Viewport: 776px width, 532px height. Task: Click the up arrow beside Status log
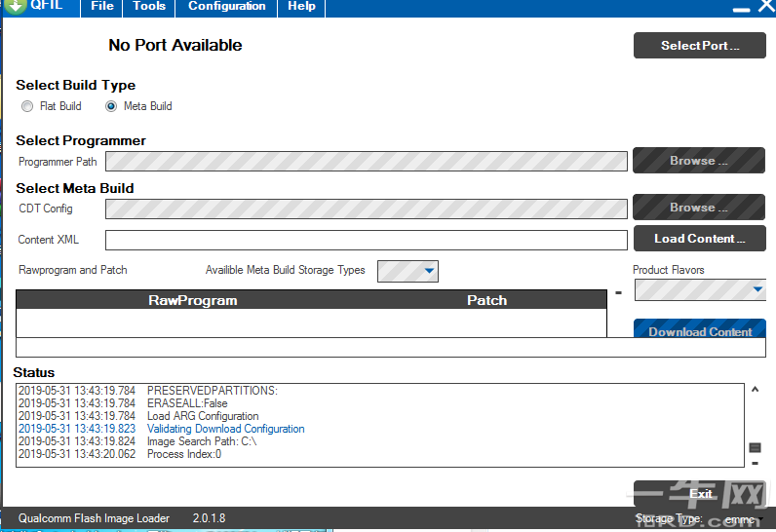(x=754, y=390)
